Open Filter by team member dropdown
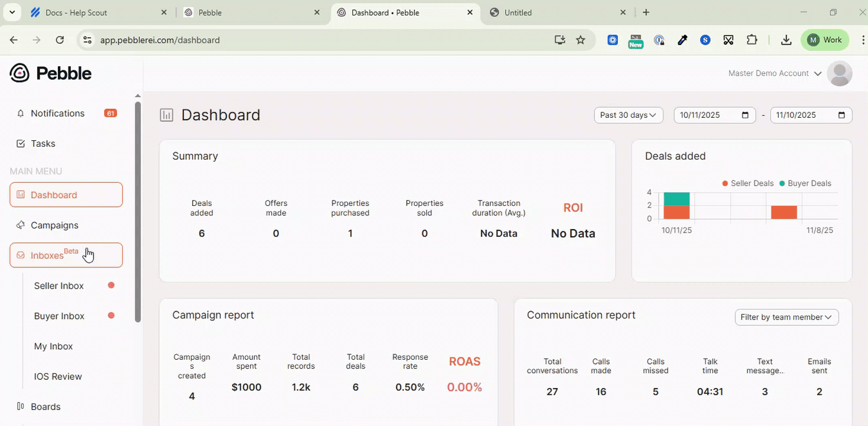 786,317
